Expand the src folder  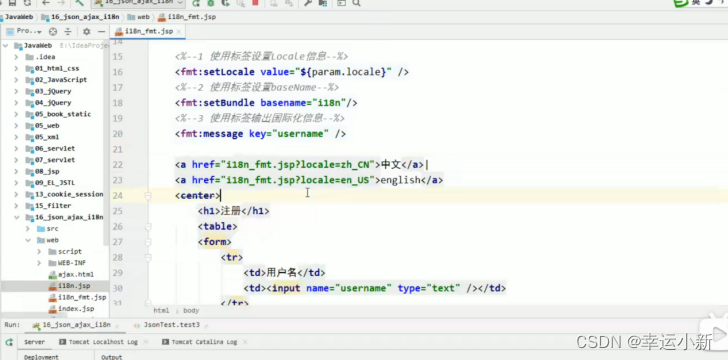28,229
